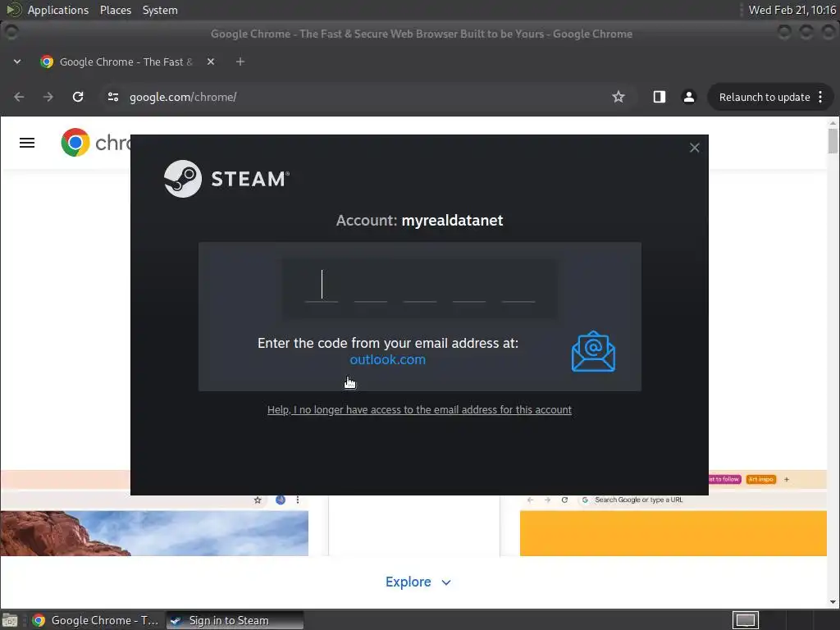
Task: Click the email envelope icon
Action: tap(593, 351)
